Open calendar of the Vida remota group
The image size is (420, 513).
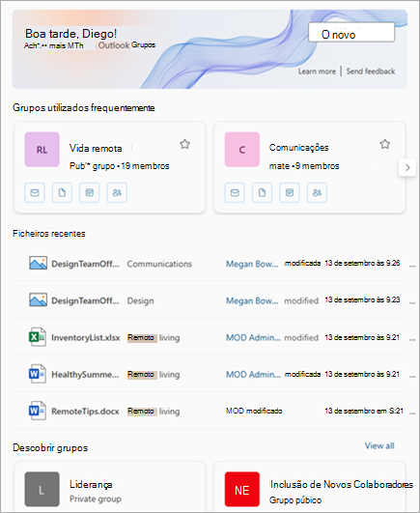coord(89,192)
